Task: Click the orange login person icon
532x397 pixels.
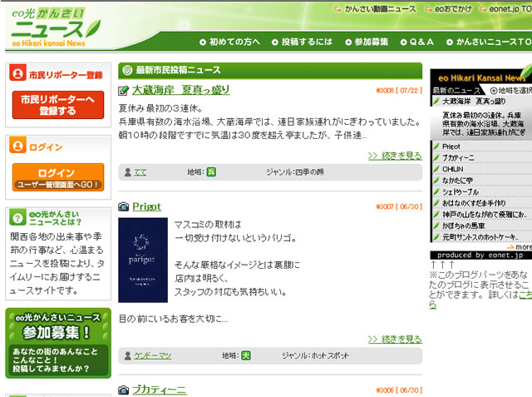Action: [x=17, y=146]
